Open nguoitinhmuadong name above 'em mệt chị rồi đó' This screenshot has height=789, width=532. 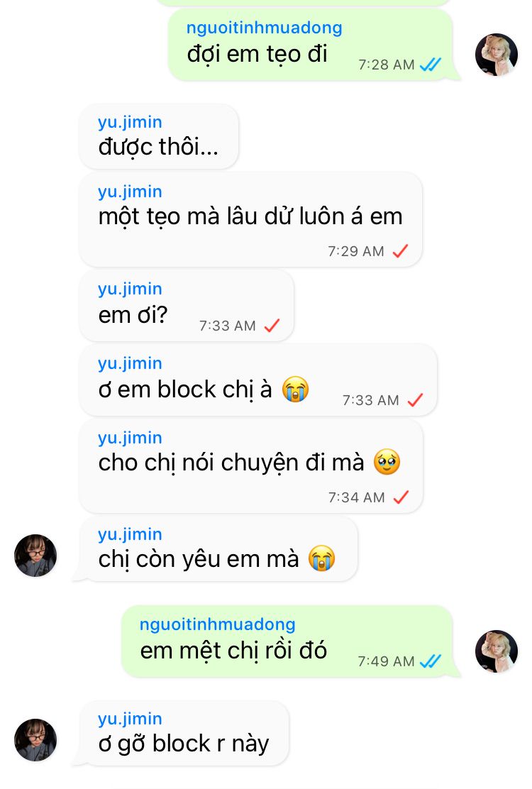(x=217, y=624)
